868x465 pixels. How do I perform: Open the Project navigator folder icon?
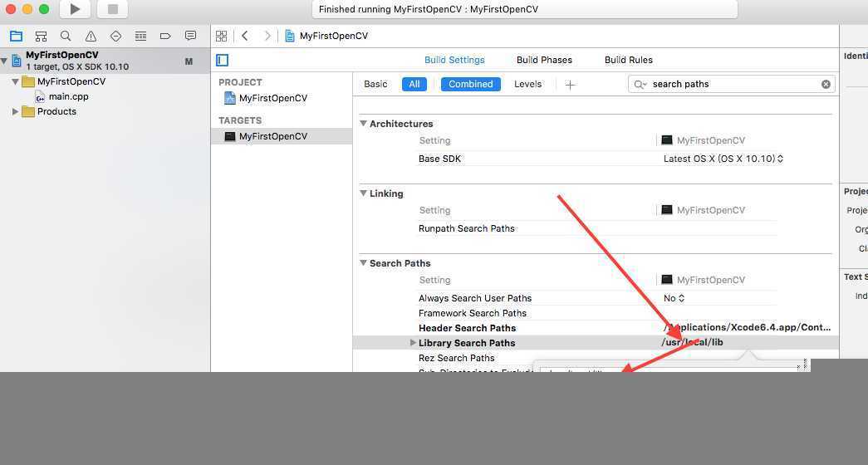16,36
